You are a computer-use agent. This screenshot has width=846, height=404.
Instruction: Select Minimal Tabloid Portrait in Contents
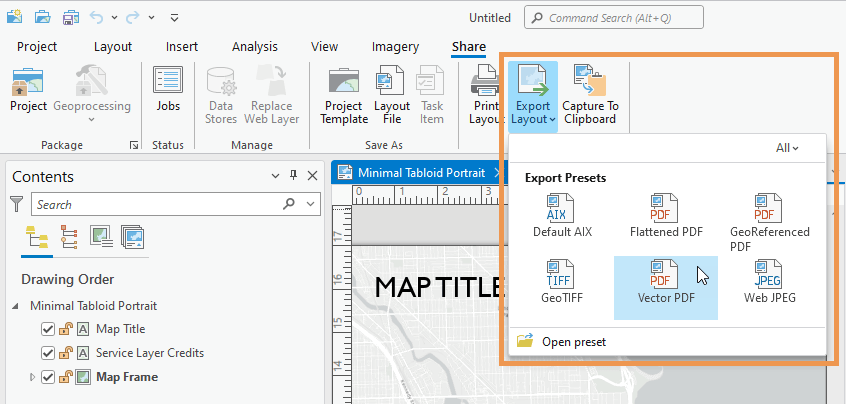coord(93,306)
